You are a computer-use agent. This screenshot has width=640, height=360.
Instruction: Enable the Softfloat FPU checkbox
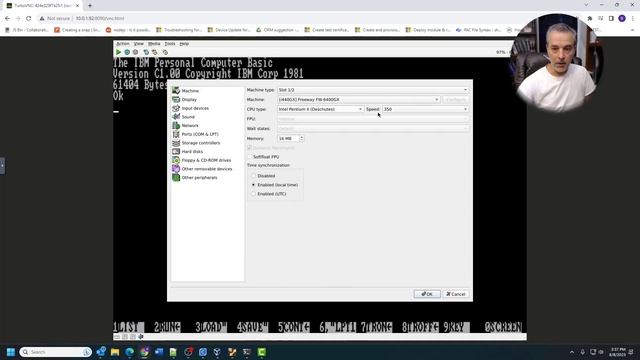249,157
